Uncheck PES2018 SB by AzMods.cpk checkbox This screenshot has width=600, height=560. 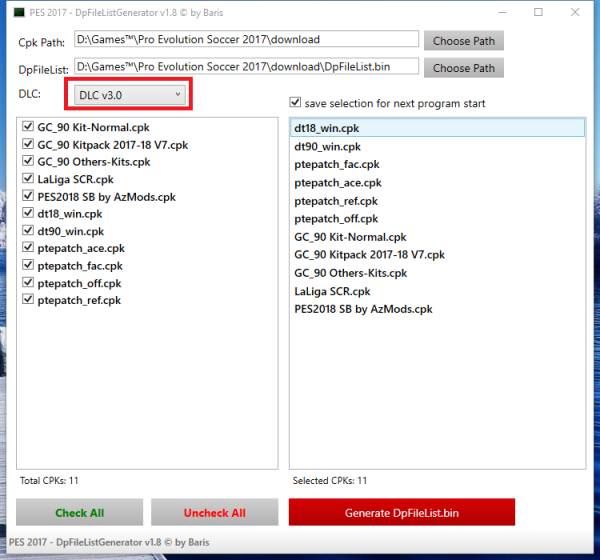[28, 196]
